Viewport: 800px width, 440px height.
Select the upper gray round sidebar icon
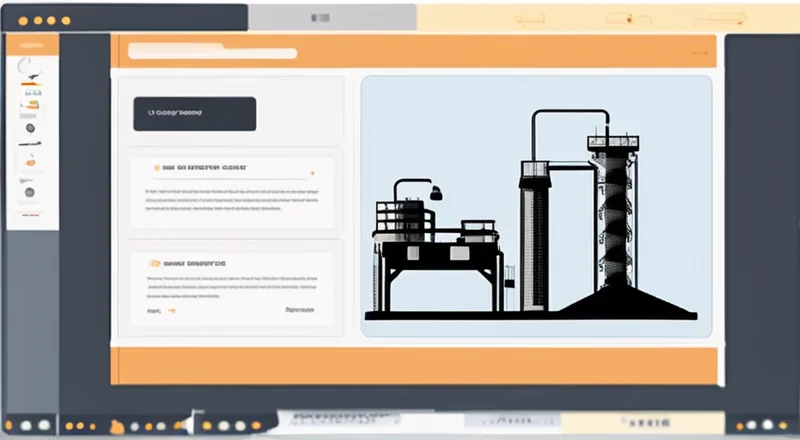(x=30, y=128)
